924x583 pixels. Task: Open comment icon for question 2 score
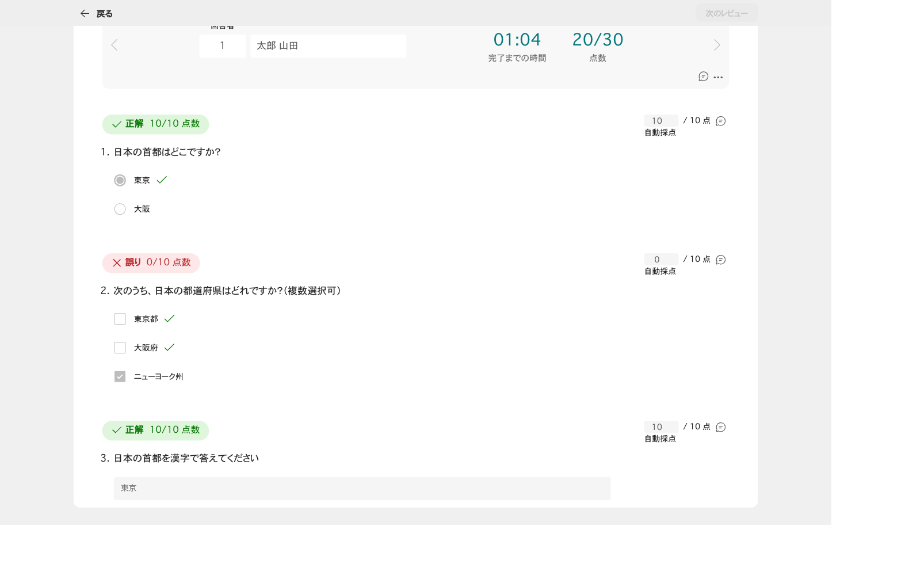721,260
